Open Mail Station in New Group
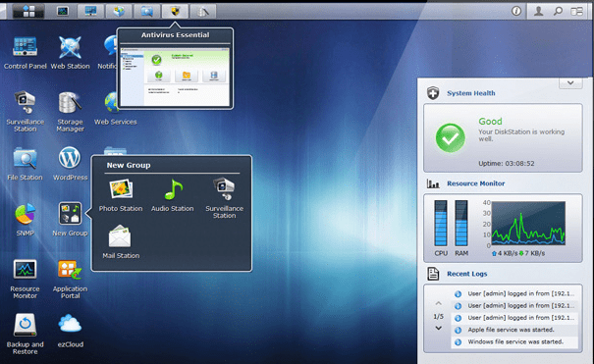Screen dimensions: 594x364 click(x=121, y=242)
